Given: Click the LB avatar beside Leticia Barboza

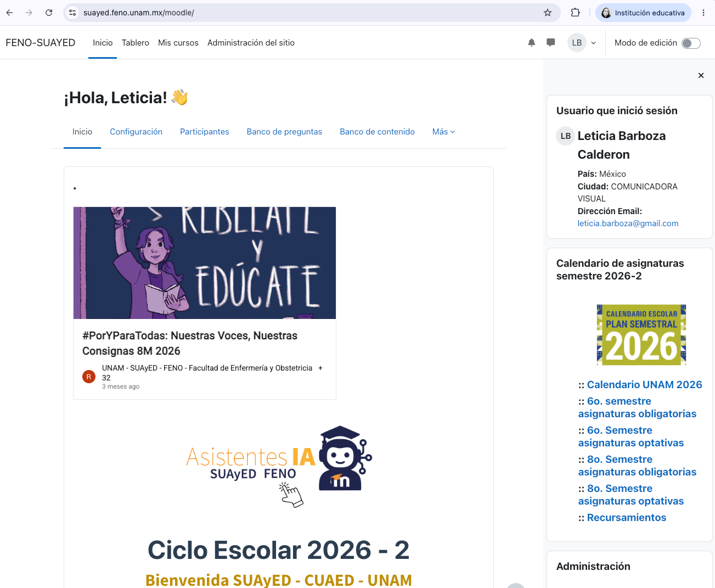Looking at the screenshot, I should pyautogui.click(x=566, y=136).
